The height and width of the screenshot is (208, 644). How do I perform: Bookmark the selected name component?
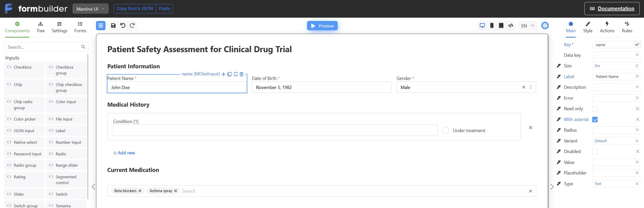[x=236, y=74]
